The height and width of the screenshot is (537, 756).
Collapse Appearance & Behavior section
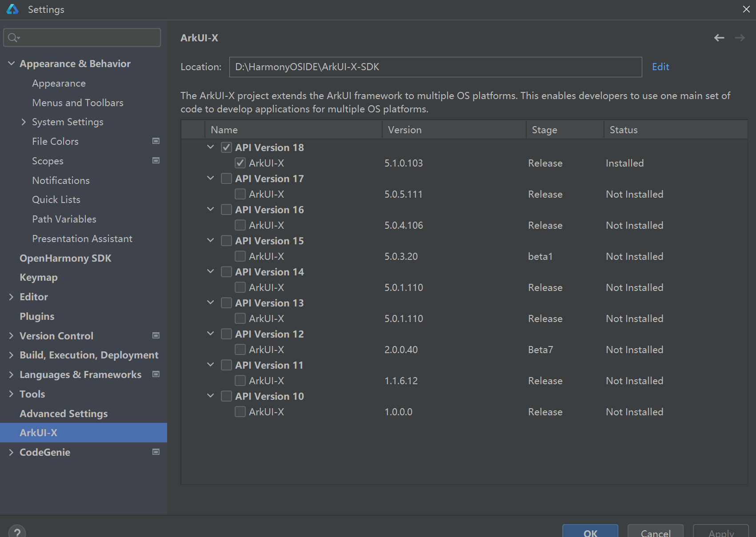coord(12,64)
